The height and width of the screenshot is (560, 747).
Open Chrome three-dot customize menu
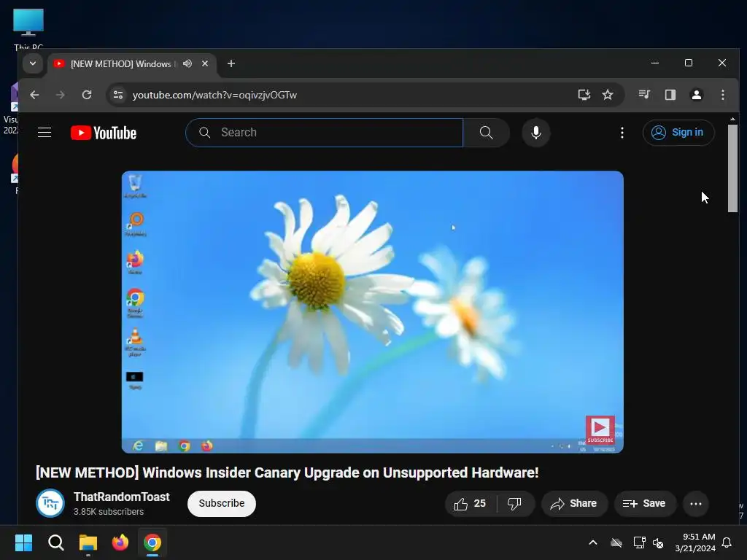[723, 95]
